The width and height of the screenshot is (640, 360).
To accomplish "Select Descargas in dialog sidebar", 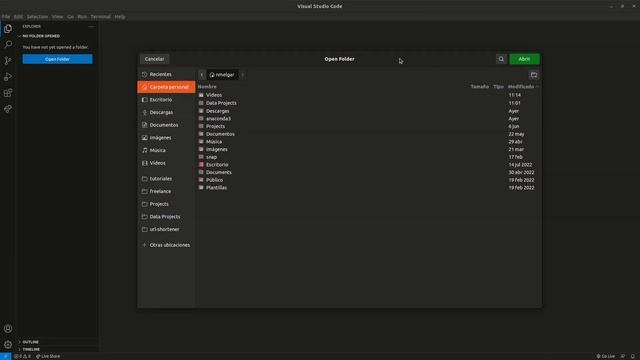I will [167, 112].
